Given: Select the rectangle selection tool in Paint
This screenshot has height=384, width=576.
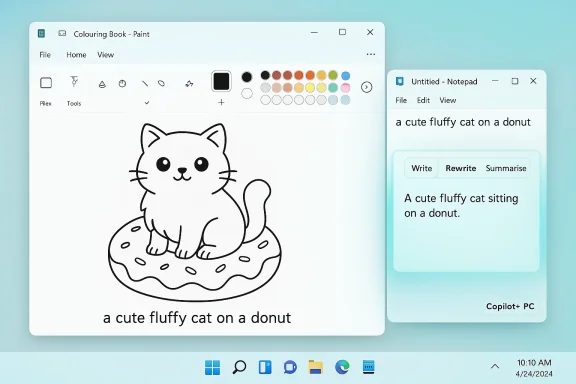Looking at the screenshot, I should (x=46, y=83).
